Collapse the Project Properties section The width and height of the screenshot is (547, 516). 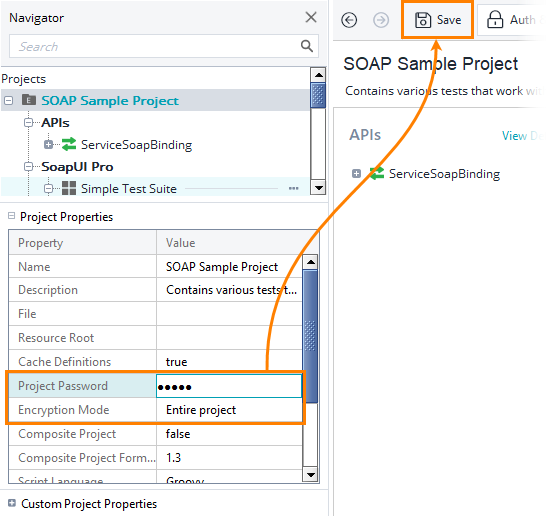click(x=12, y=216)
